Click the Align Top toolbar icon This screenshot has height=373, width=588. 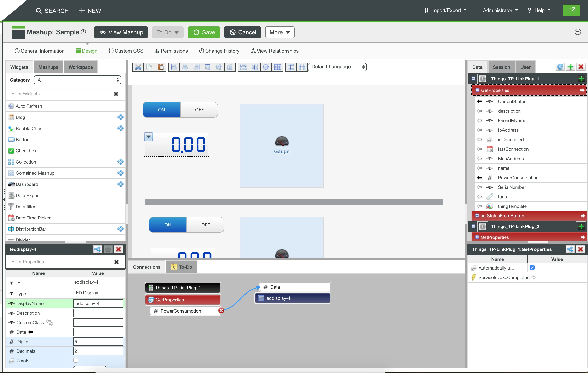pos(207,67)
